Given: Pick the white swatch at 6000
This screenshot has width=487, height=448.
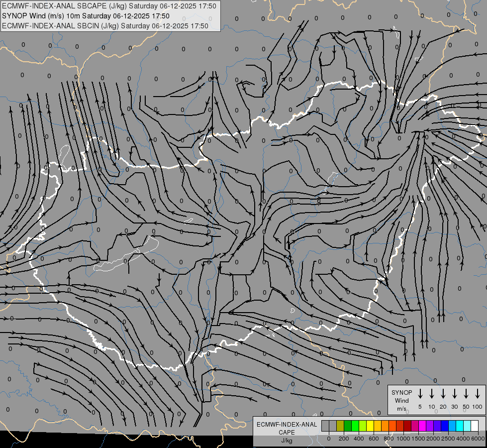Looking at the screenshot, I should 475,426.
